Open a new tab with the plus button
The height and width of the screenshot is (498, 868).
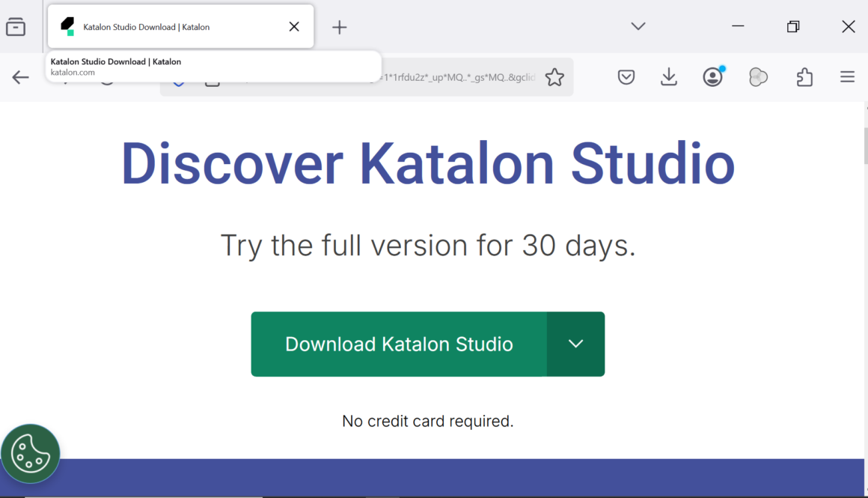click(x=339, y=27)
